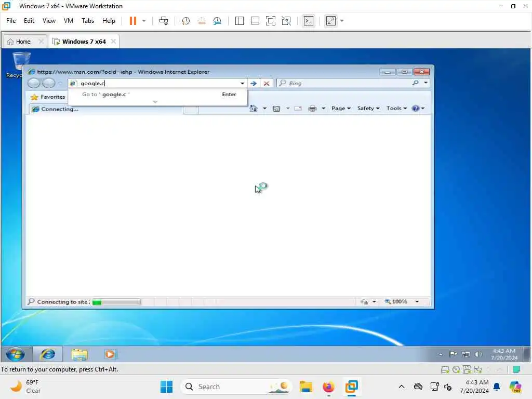Click the Print icon in IE

coord(312,109)
